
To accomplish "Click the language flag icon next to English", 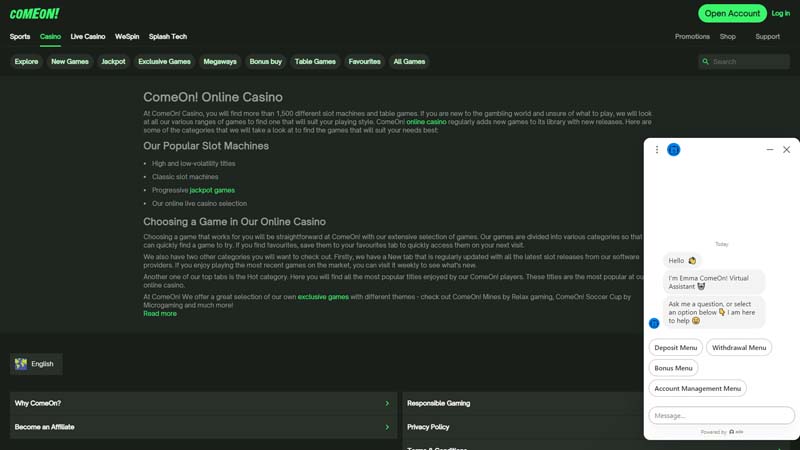I will pos(21,364).
